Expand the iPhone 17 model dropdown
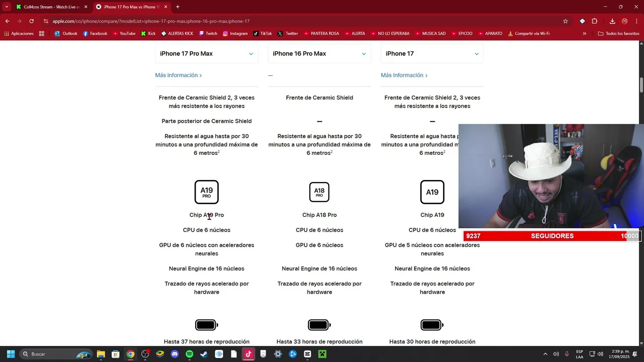Screen dimensions: 644x362 (x=432, y=54)
